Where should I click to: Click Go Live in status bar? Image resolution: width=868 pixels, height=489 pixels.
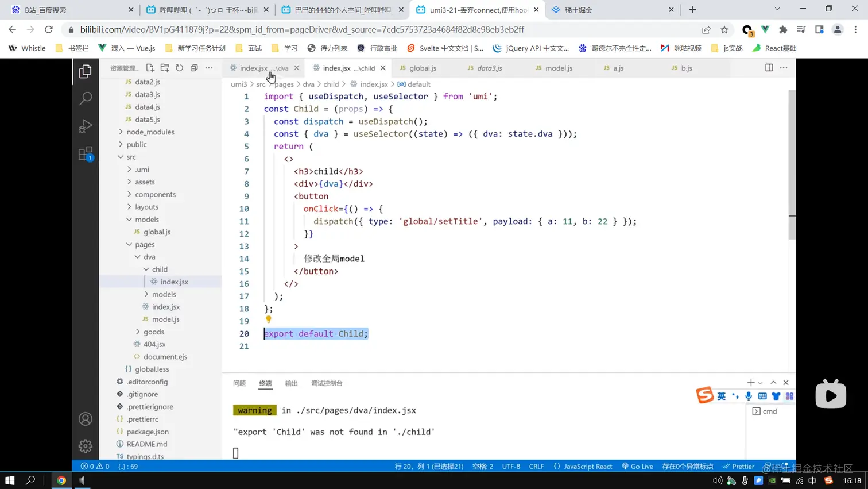tap(637, 467)
